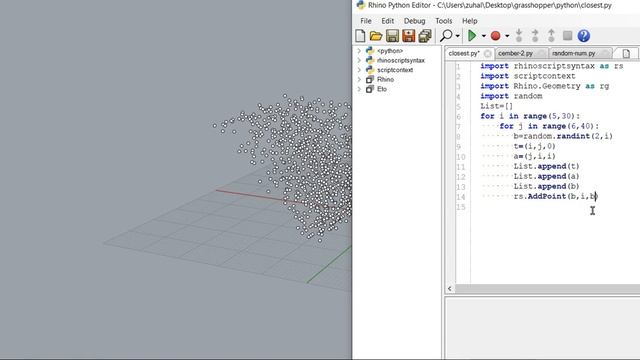This screenshot has width=640, height=360.
Task: Click the output panel below editor
Action: [x=542, y=328]
